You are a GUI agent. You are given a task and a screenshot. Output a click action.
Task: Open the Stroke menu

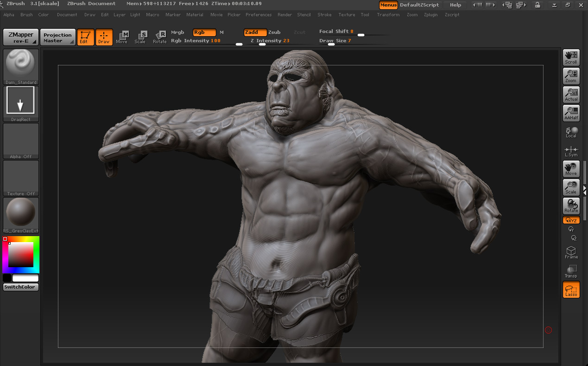[x=324, y=15]
